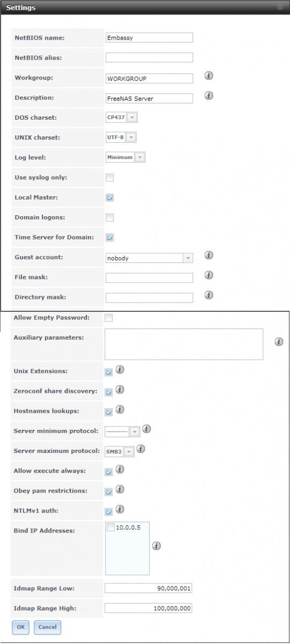The width and height of the screenshot is (290, 644).
Task: Expand the Server minimum protocol dropdown
Action: (122, 431)
